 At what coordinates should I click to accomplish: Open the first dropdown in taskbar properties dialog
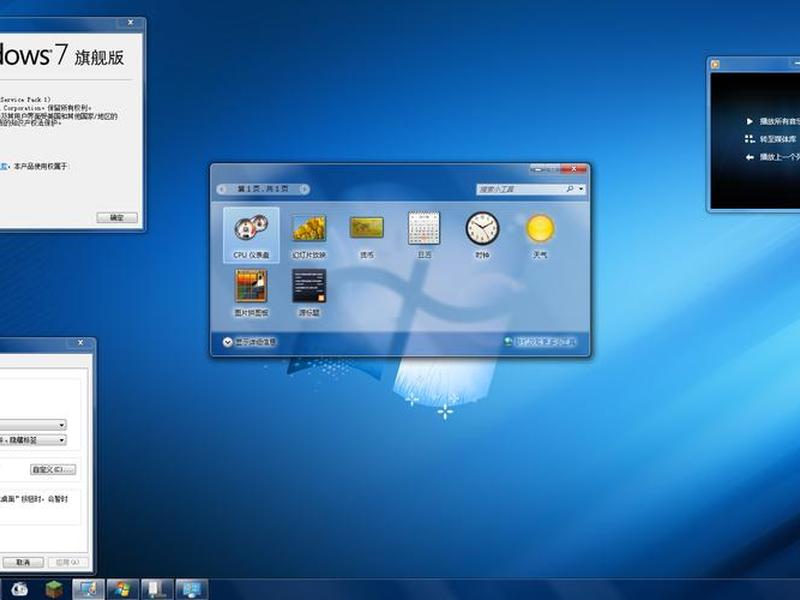point(33,424)
